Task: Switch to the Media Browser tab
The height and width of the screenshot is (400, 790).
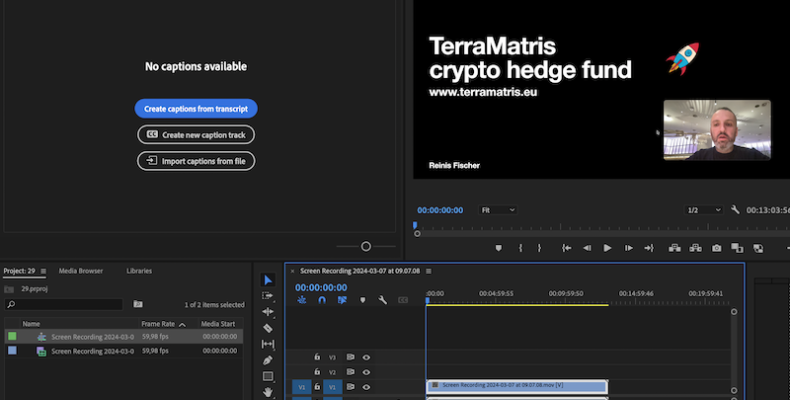Action: pos(80,271)
